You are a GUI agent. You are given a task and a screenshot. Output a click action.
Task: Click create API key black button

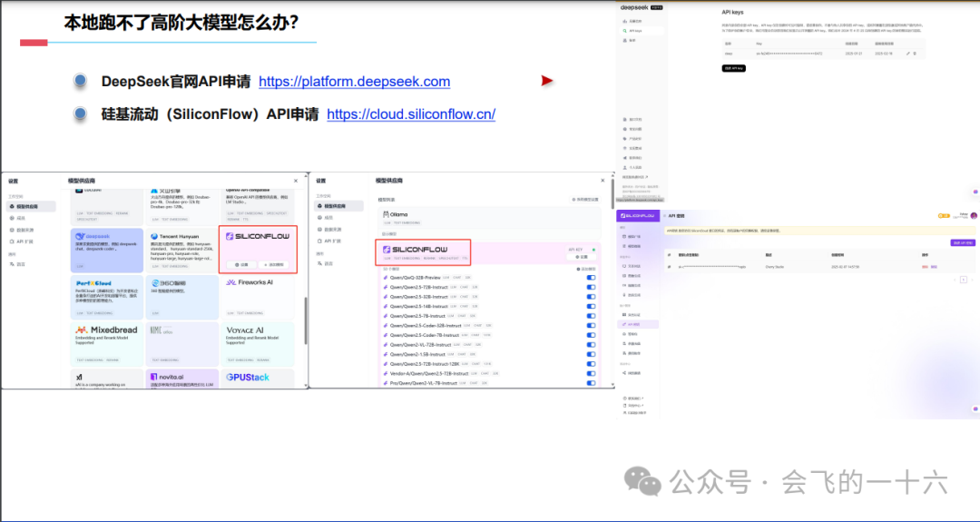[x=734, y=68]
